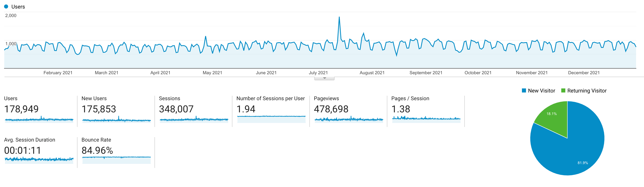The width and height of the screenshot is (644, 187).
Task: Click the blue Users legend dot above chart
Action: tap(6, 7)
